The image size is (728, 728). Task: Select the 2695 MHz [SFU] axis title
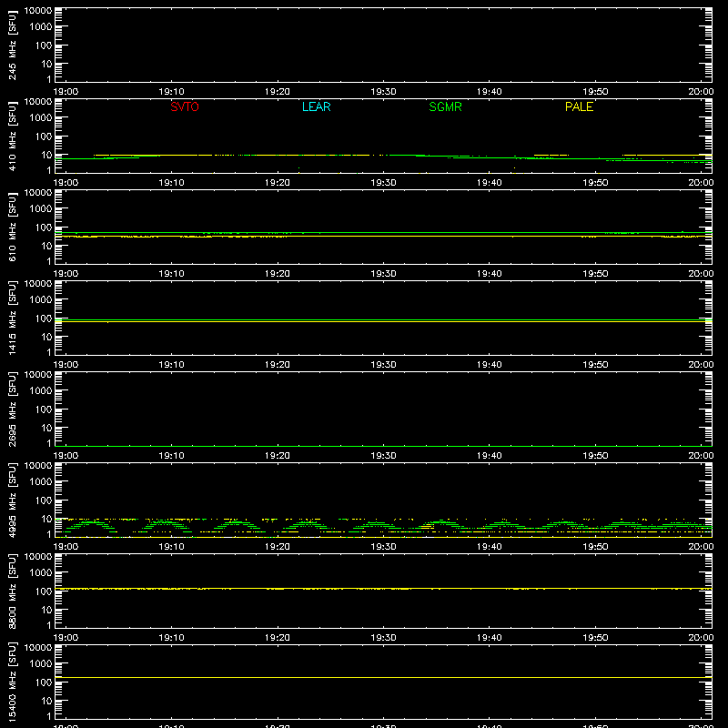12,409
